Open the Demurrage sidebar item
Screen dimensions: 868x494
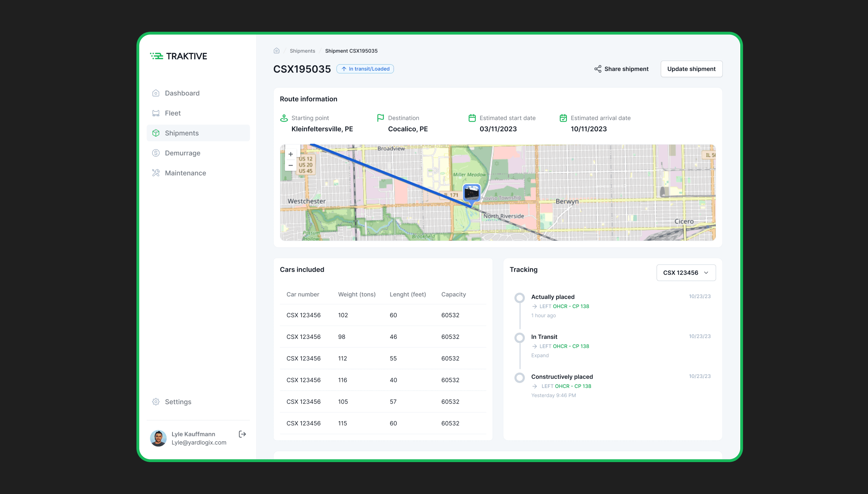[x=182, y=153]
